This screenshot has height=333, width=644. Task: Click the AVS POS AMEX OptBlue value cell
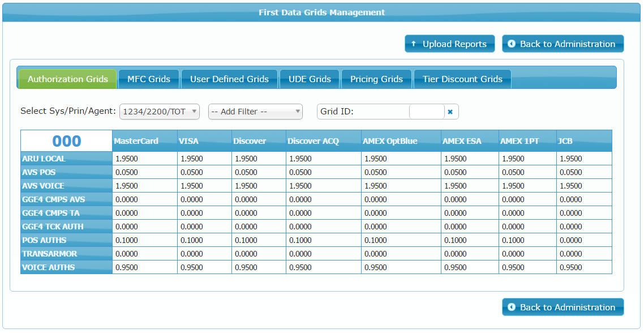pos(401,172)
